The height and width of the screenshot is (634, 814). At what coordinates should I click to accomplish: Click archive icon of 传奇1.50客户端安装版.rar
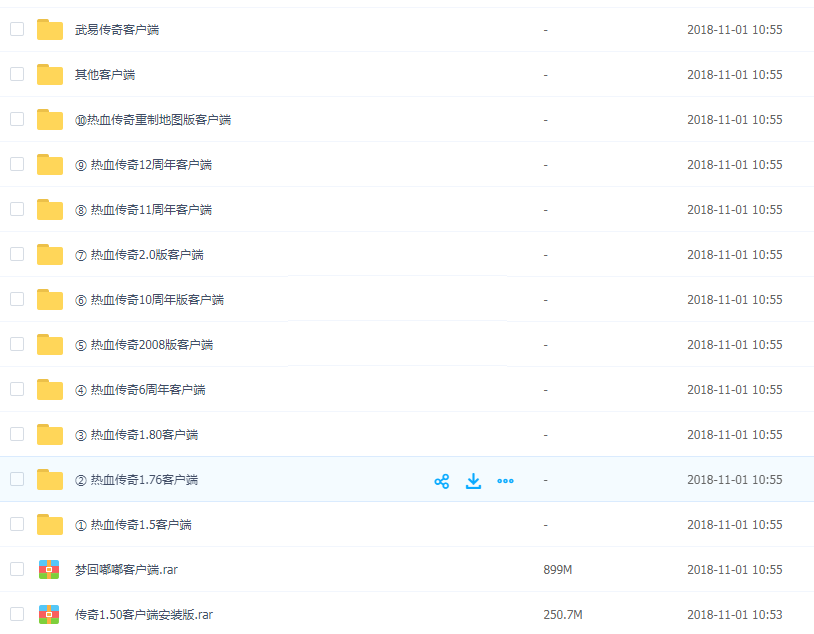49,614
